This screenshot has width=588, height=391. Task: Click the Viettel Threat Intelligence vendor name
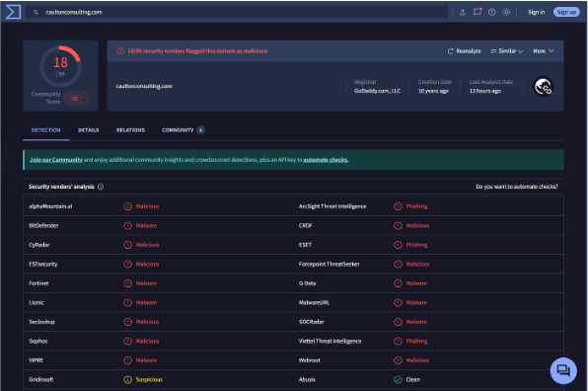tap(330, 341)
